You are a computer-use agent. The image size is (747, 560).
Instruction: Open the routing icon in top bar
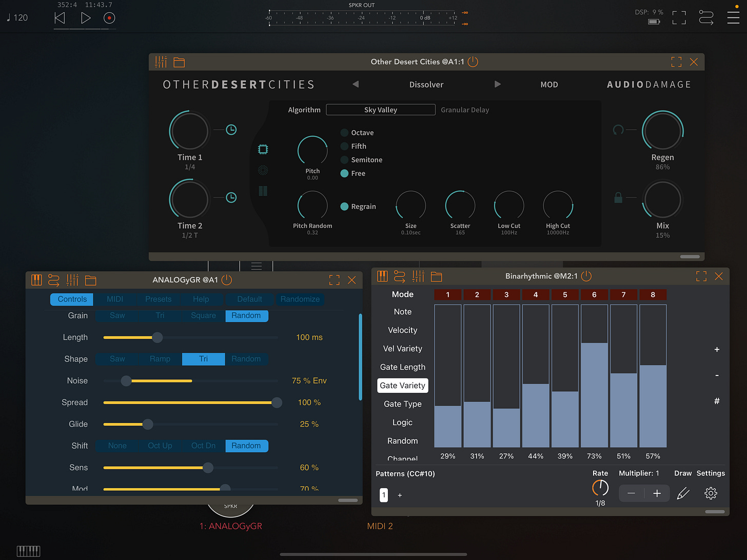(706, 18)
